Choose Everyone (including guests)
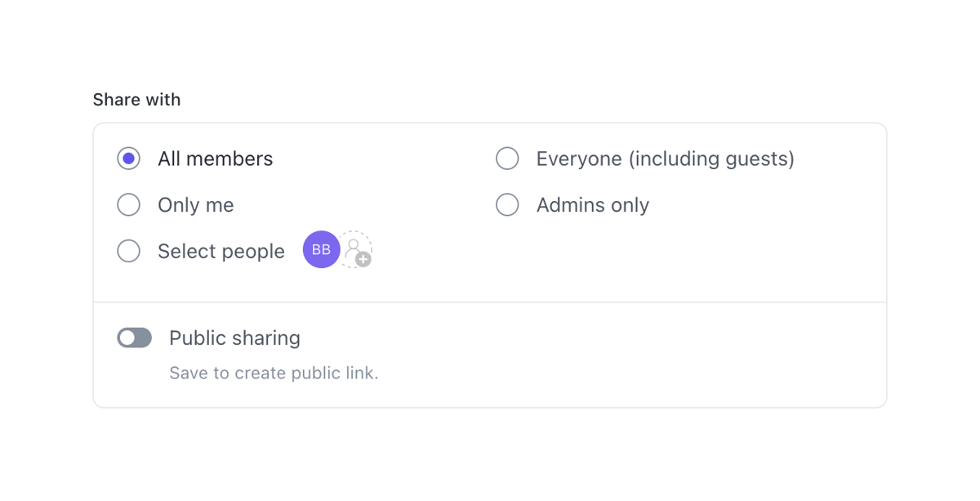 pyautogui.click(x=507, y=158)
